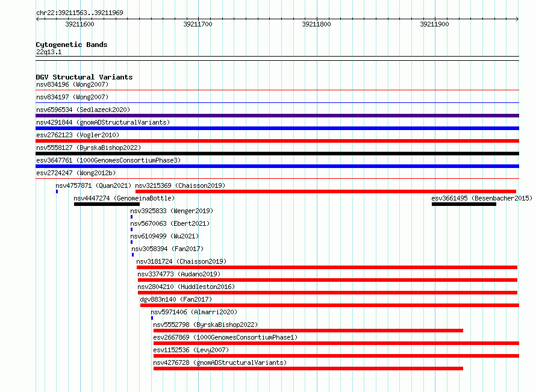Click the nsv834196 (Wong2007) variant label
This screenshot has width=536, height=392.
coord(72,84)
